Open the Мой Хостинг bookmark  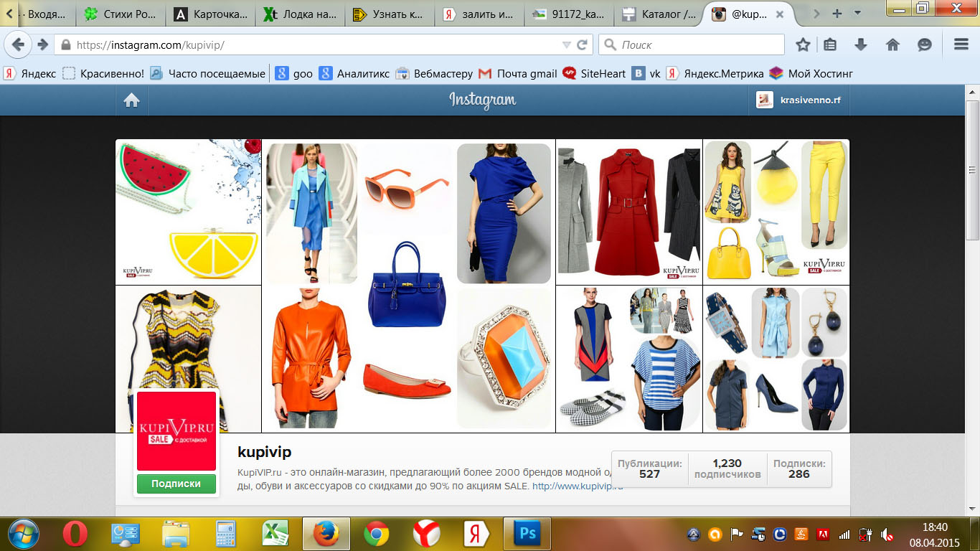pyautogui.click(x=811, y=73)
